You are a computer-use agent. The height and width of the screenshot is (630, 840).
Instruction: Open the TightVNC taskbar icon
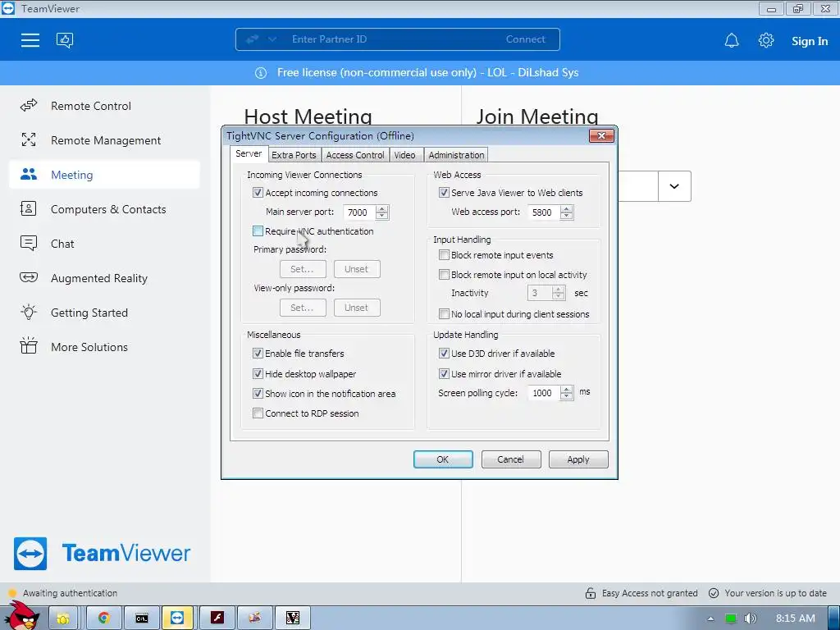(x=293, y=619)
